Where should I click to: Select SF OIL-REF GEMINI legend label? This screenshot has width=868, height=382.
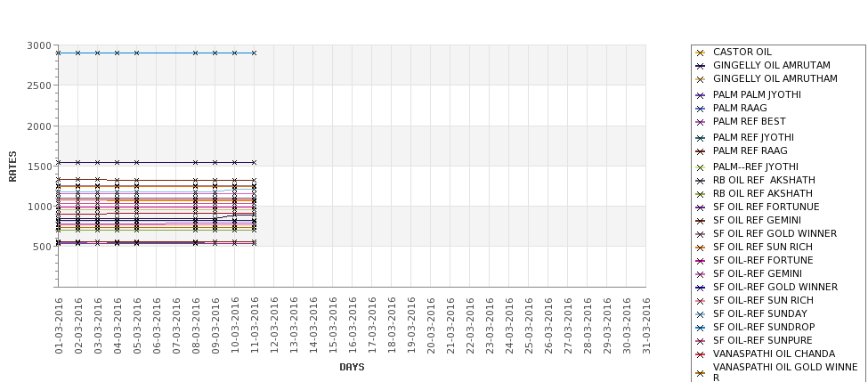tap(758, 273)
